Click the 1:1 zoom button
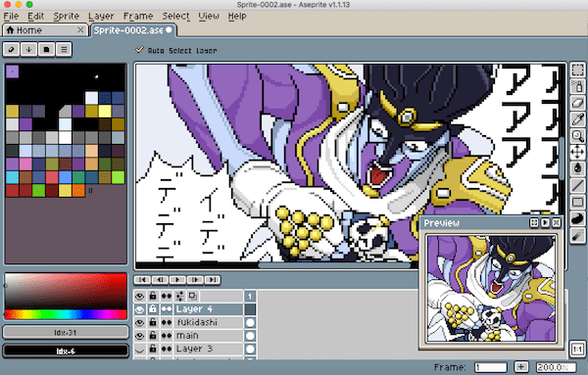588x375 pixels. [x=577, y=350]
